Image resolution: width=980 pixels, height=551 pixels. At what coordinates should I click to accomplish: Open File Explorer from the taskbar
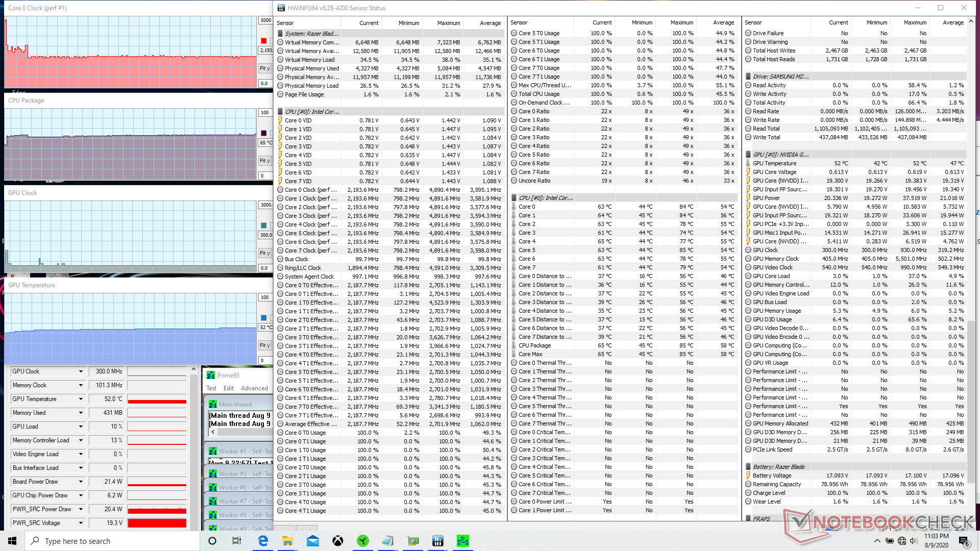(x=288, y=541)
